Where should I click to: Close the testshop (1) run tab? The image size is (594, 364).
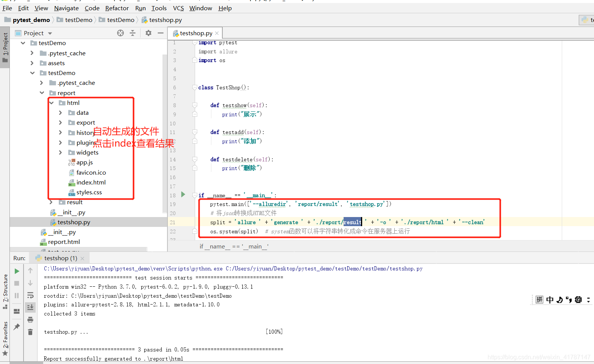pos(82,258)
